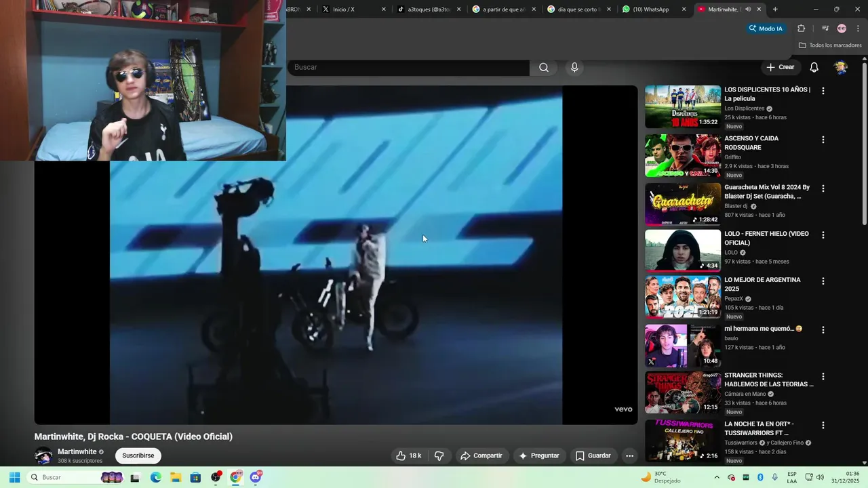
Task: Open Chrome media control icon
Action: tap(825, 28)
